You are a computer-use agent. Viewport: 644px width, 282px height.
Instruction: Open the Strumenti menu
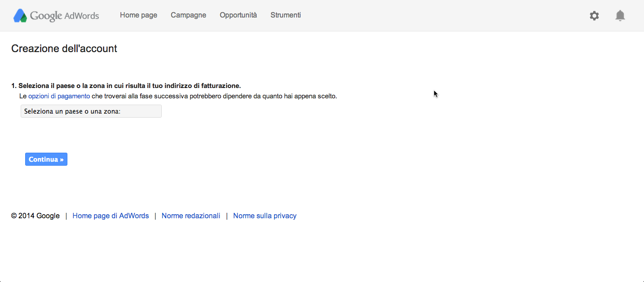point(285,15)
